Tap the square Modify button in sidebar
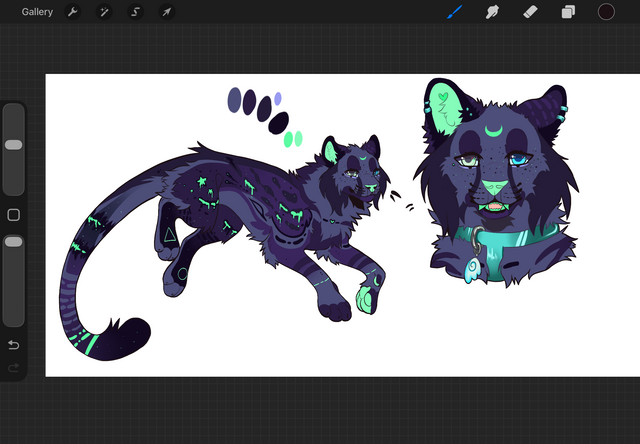 (13, 215)
